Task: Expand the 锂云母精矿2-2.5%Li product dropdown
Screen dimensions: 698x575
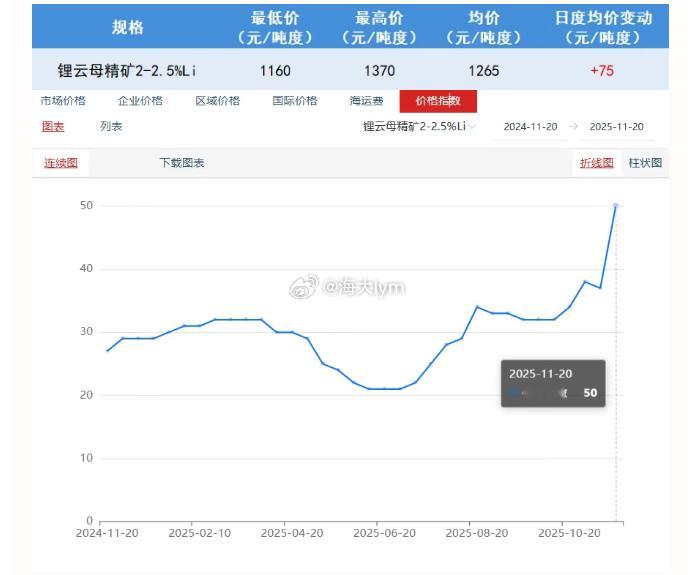Action: tap(419, 126)
